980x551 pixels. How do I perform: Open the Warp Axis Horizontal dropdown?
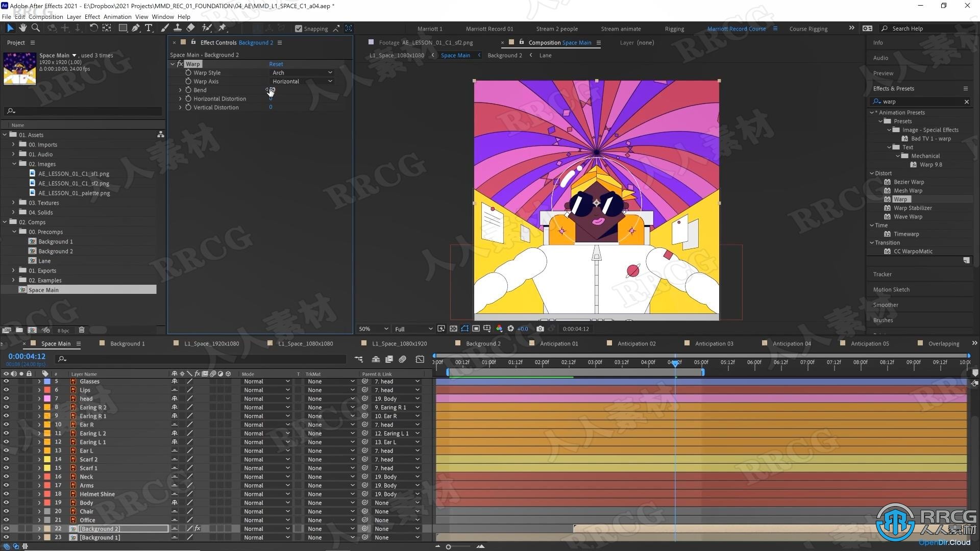coord(302,81)
